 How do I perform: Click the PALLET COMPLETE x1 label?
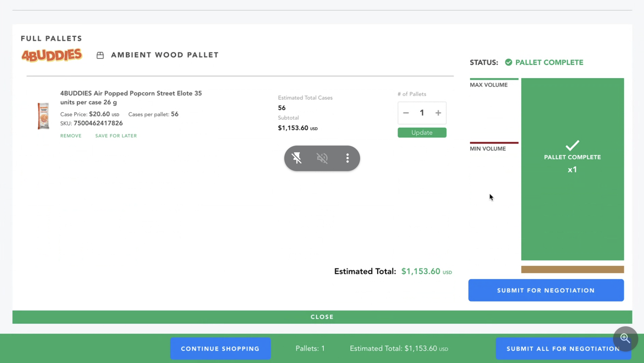572,163
